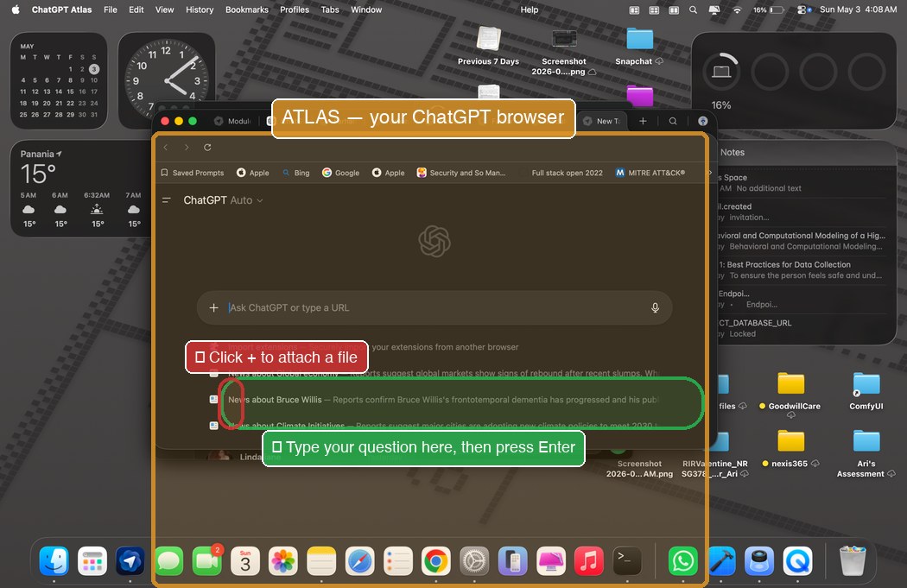The height and width of the screenshot is (588, 907).
Task: Open Control Center in menu bar
Action: click(803, 9)
